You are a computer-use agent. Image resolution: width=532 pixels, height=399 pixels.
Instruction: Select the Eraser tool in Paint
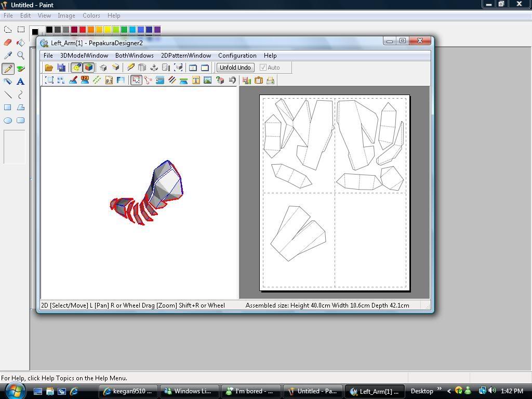point(8,43)
